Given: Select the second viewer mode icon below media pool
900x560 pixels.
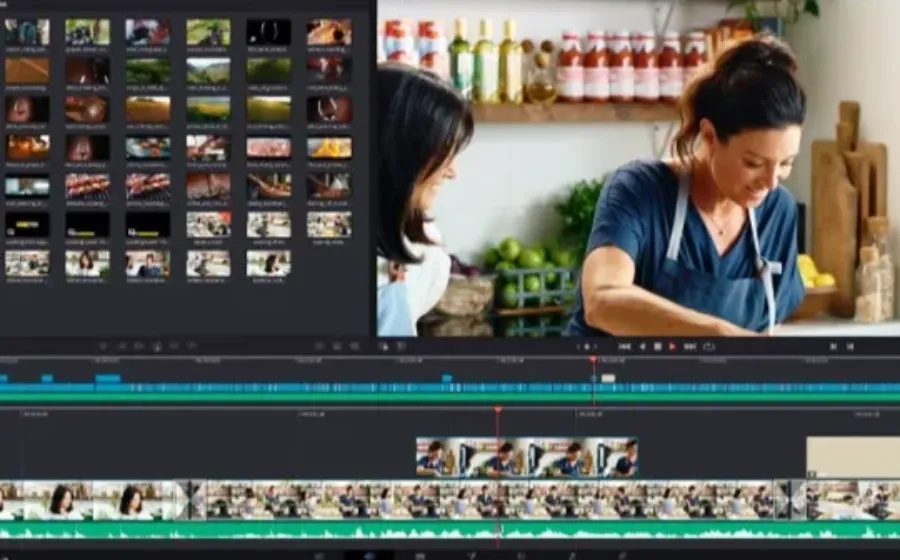Looking at the screenshot, I should (x=338, y=346).
